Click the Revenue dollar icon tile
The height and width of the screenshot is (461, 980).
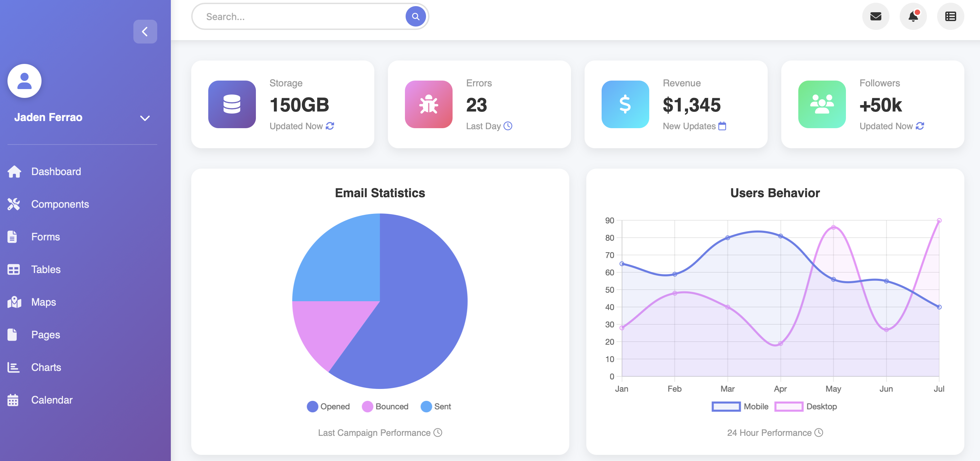point(625,104)
